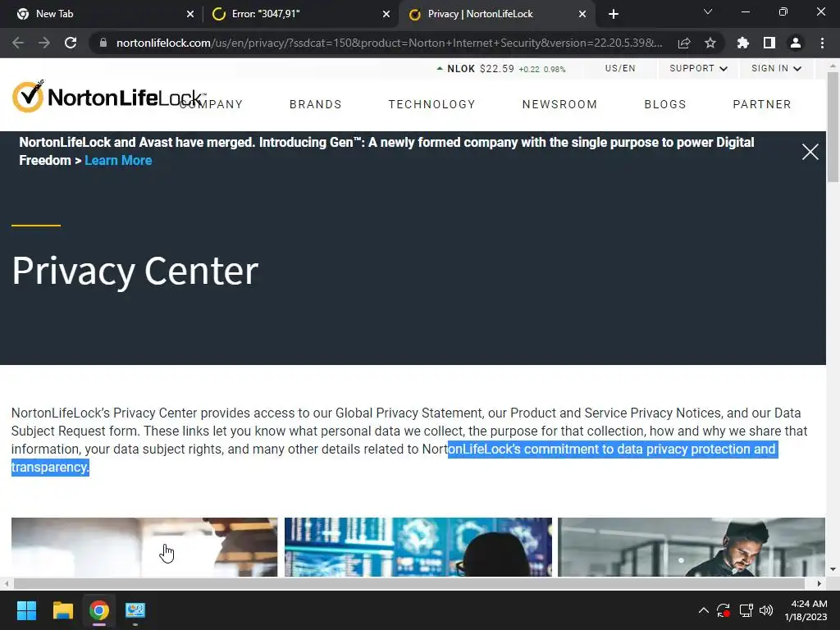Expand the SUPPORT dropdown

tap(698, 69)
